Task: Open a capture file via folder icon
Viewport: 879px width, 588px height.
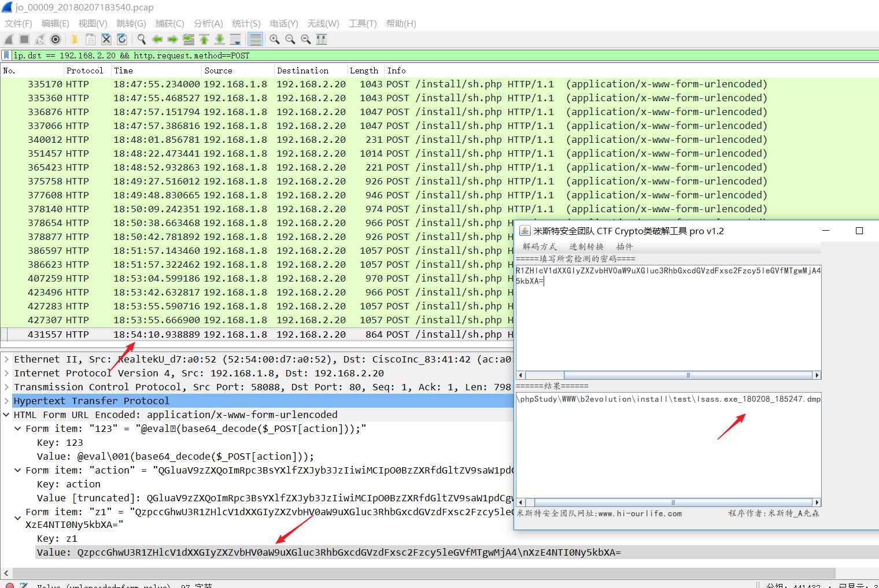Action: pyautogui.click(x=75, y=39)
